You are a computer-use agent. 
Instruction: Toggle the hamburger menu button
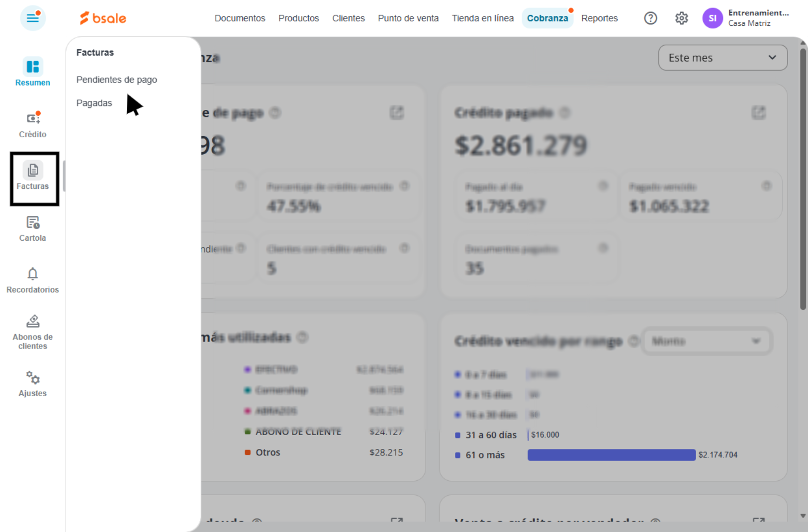click(x=33, y=18)
